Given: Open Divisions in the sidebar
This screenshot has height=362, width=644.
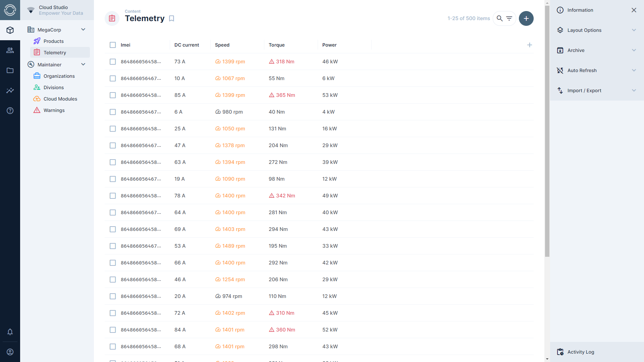Looking at the screenshot, I should [x=60, y=87].
